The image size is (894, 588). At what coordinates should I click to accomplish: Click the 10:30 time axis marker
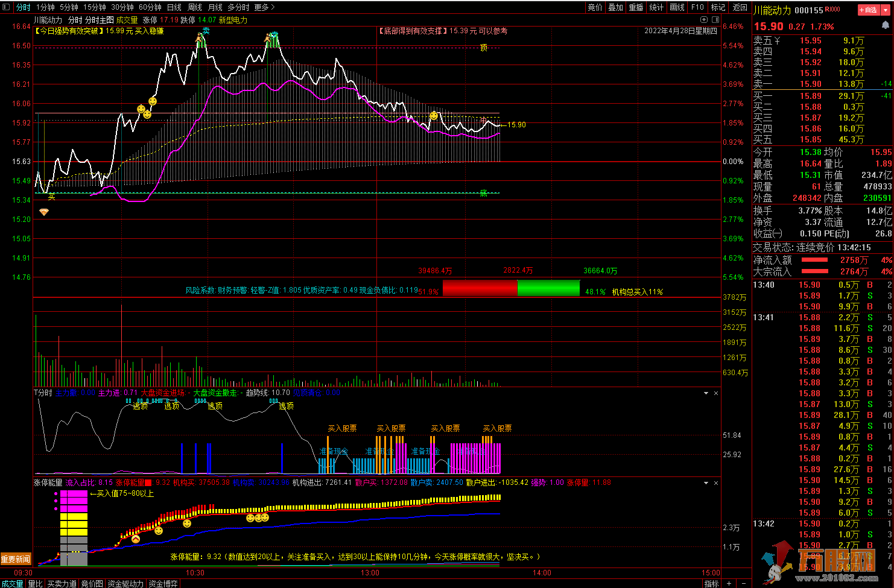click(x=195, y=573)
